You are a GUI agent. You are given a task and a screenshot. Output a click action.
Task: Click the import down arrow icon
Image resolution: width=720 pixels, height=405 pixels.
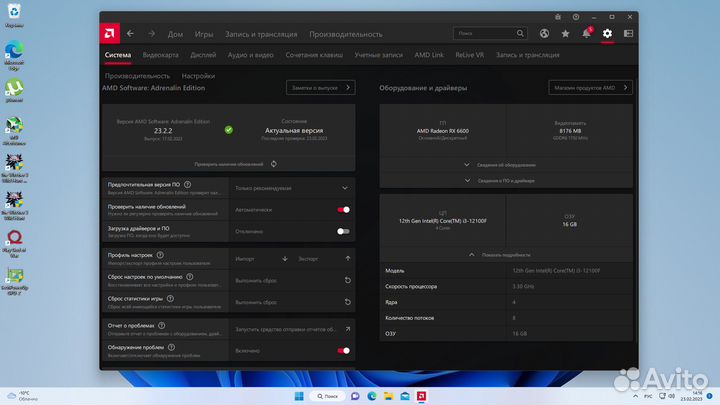[285, 259]
